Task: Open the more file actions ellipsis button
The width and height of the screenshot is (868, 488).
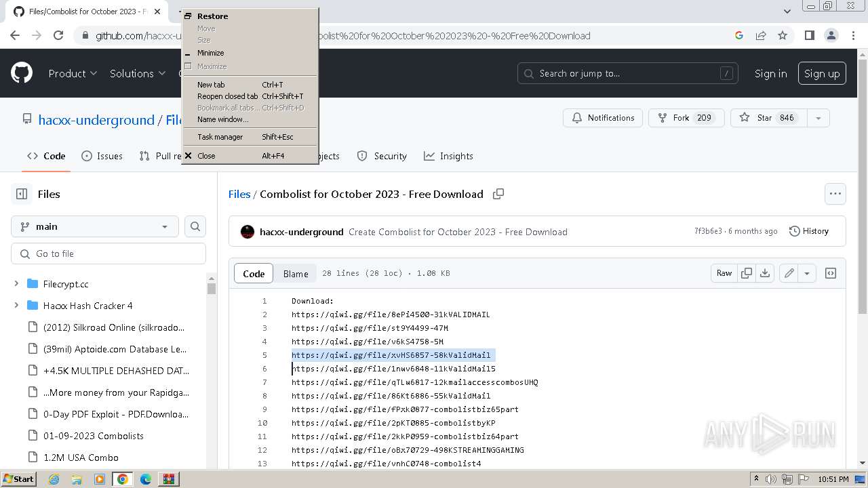Action: [x=835, y=194]
